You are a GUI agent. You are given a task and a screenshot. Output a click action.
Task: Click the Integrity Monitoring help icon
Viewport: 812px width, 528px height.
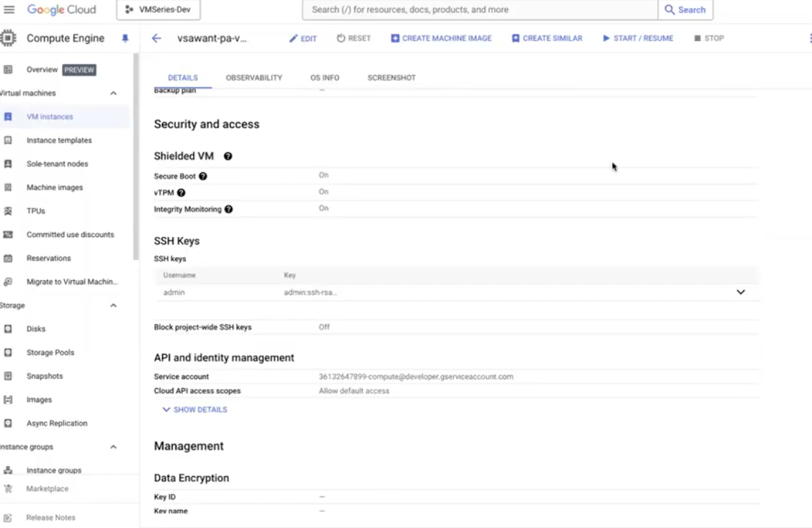tap(228, 210)
